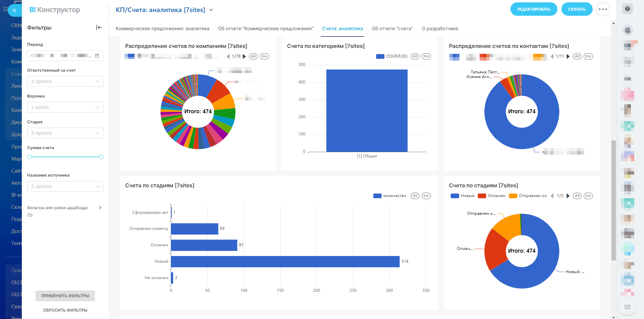Image resolution: width=644 pixels, height=319 pixels.
Task: Invert legend selection in companies chart
Action: pos(264,56)
